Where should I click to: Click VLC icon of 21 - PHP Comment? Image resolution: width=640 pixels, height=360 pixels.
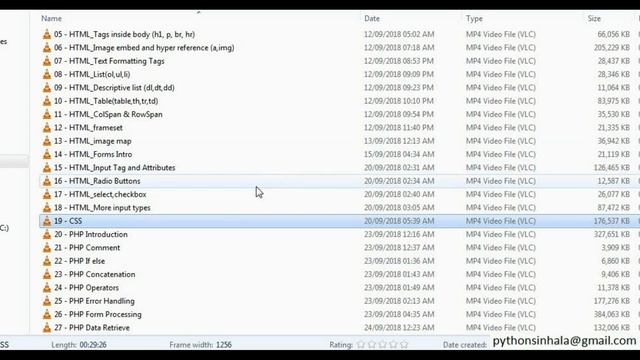tap(47, 248)
